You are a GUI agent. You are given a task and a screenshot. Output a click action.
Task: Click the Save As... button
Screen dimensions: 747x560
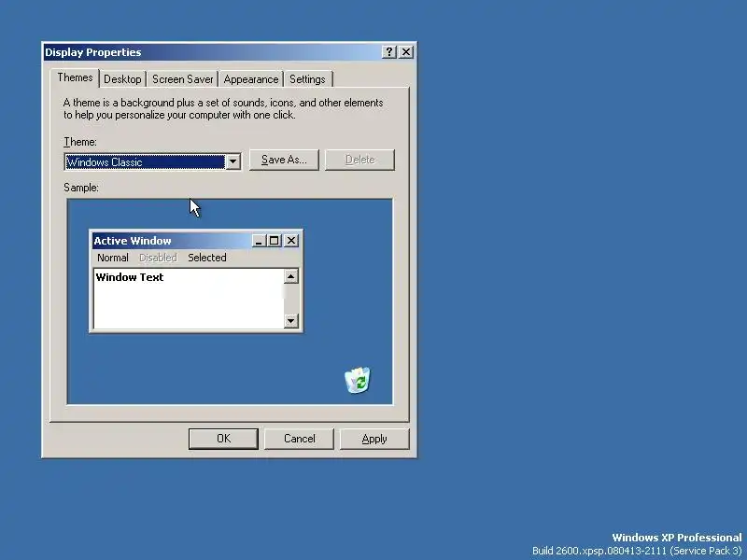284,160
